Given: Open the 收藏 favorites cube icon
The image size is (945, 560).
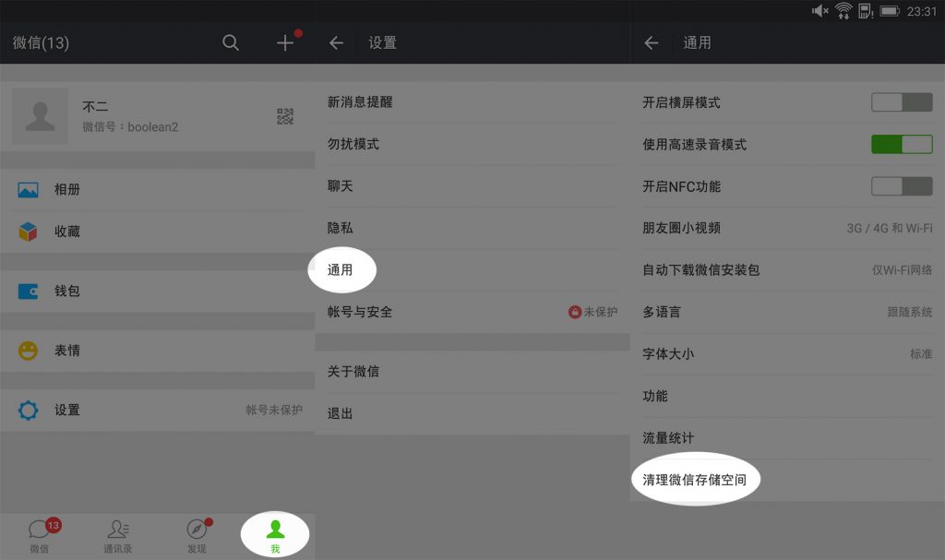Looking at the screenshot, I should (28, 232).
